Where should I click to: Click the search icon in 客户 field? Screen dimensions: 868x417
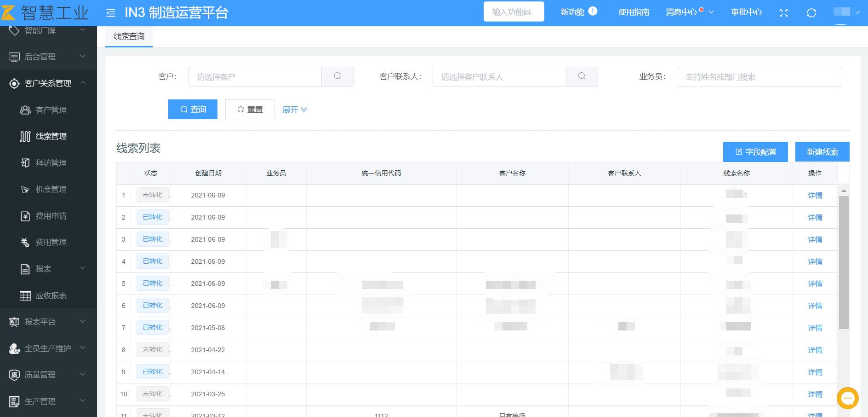pos(337,76)
